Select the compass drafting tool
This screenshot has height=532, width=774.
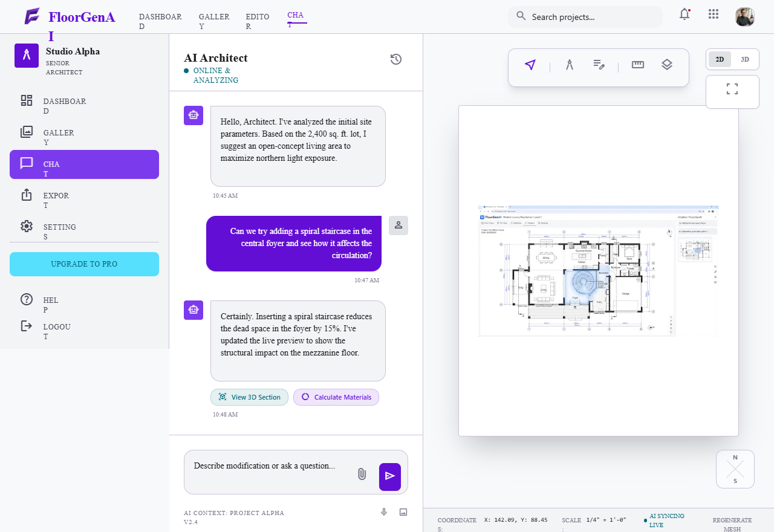[569, 65]
